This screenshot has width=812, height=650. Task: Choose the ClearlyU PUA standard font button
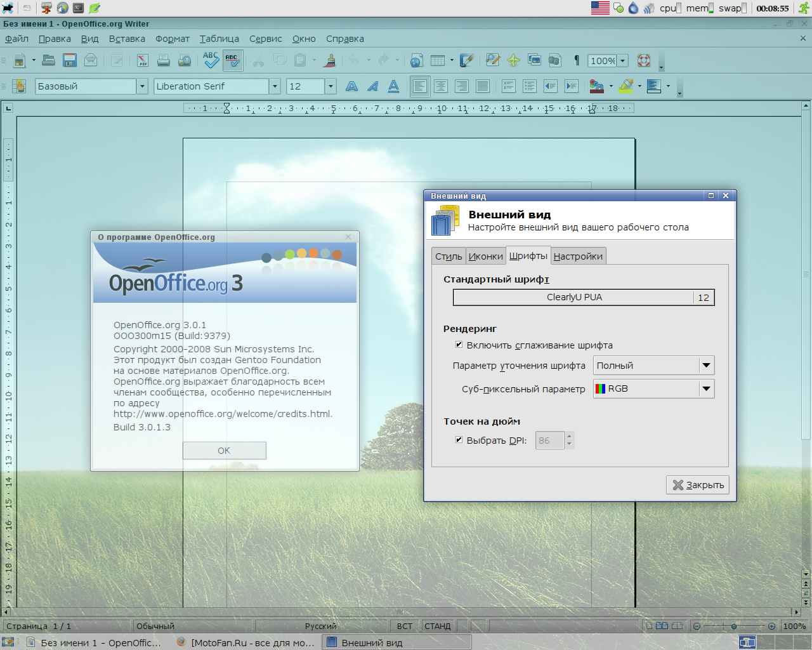click(584, 297)
